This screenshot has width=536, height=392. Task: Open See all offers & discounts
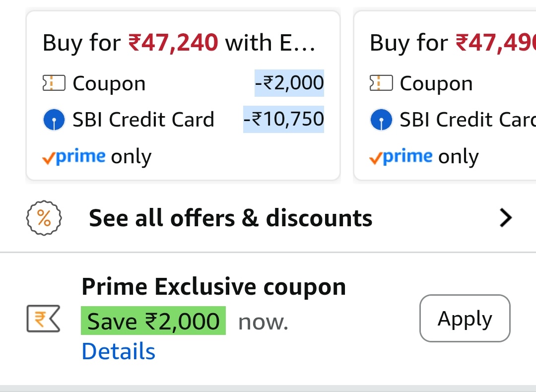tap(230, 218)
